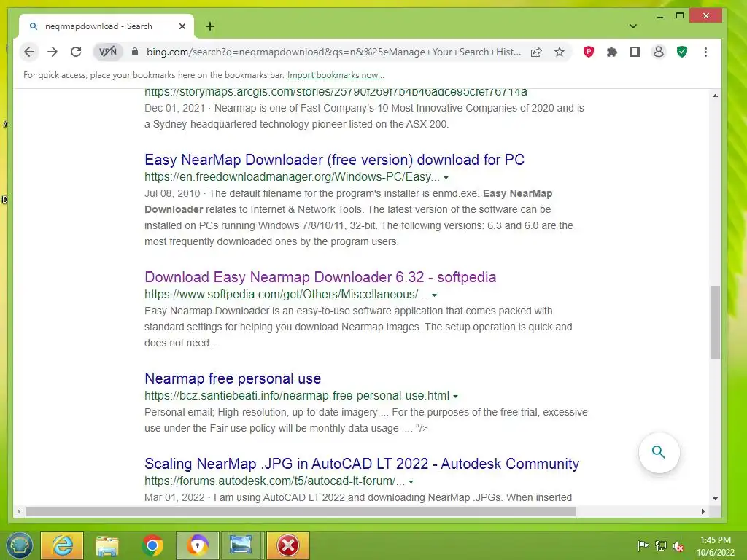
Task: Open red shield P extension
Action: (589, 52)
